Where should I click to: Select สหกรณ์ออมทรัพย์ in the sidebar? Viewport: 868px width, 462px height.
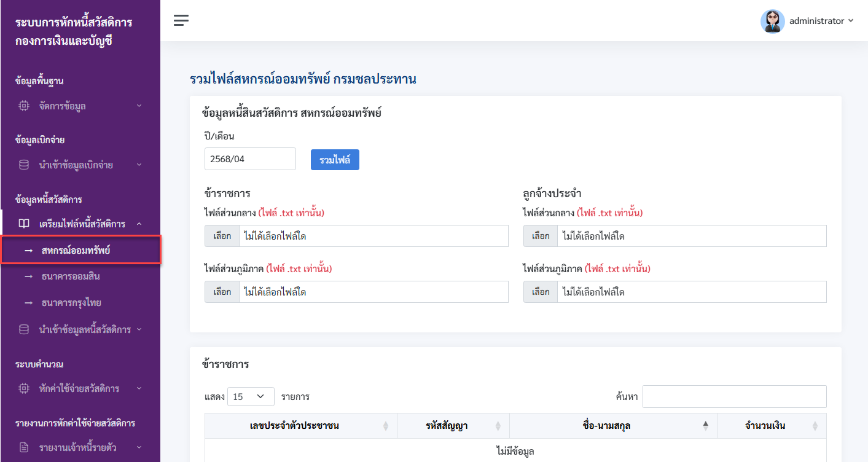pyautogui.click(x=80, y=250)
